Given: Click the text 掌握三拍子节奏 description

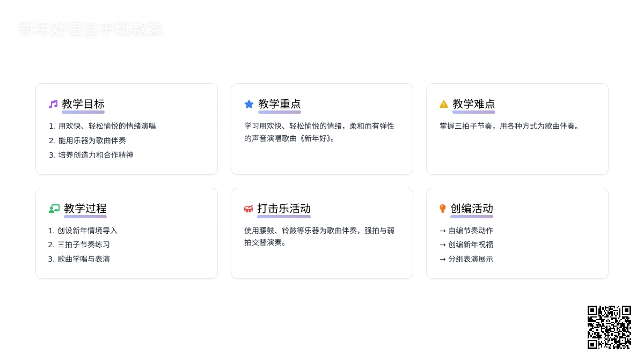Looking at the screenshot, I should point(509,126).
